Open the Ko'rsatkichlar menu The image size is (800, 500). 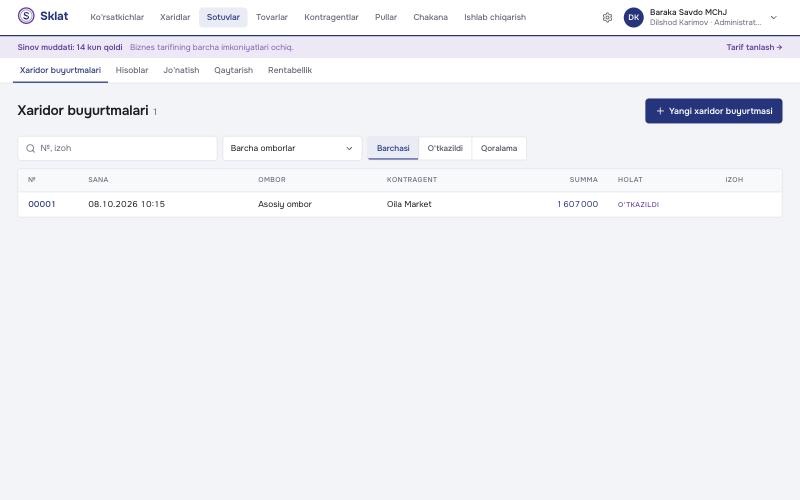tap(117, 17)
